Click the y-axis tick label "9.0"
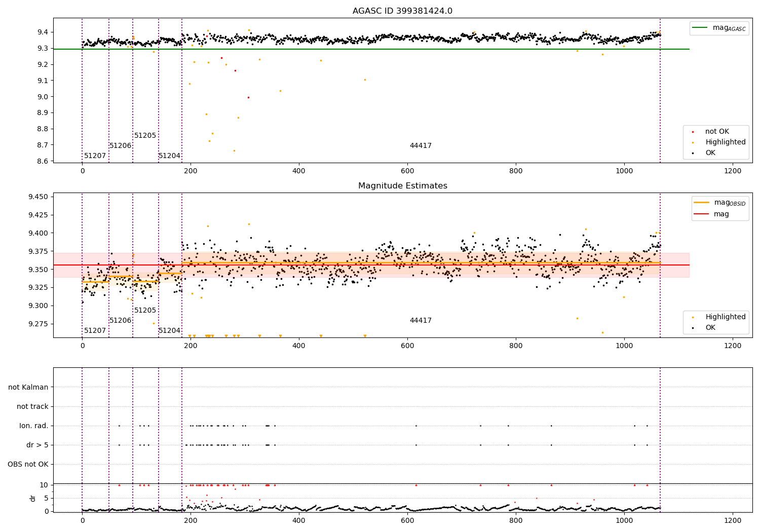 pyautogui.click(x=42, y=97)
